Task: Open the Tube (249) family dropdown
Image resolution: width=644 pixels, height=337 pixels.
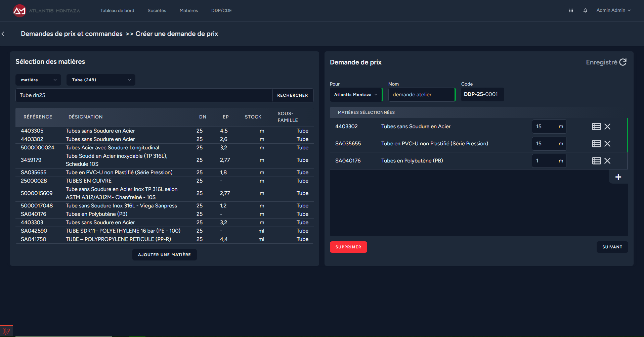Action: [x=101, y=80]
